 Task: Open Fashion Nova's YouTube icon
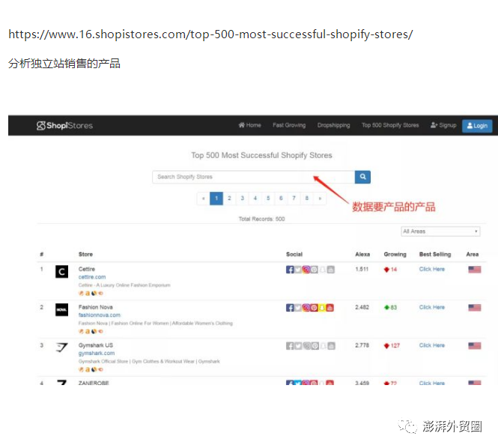pos(330,308)
